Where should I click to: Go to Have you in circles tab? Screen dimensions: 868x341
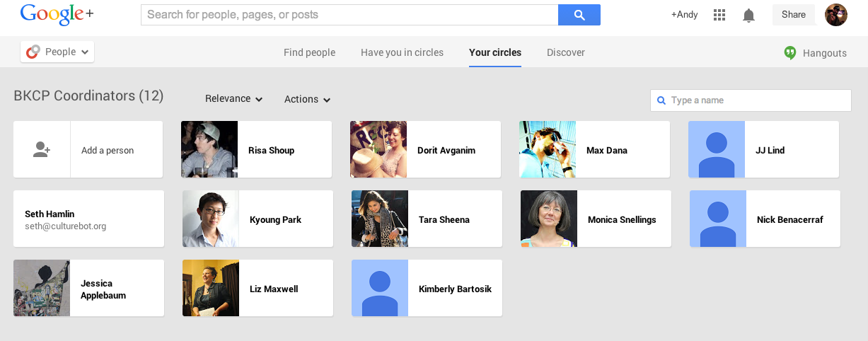[402, 52]
